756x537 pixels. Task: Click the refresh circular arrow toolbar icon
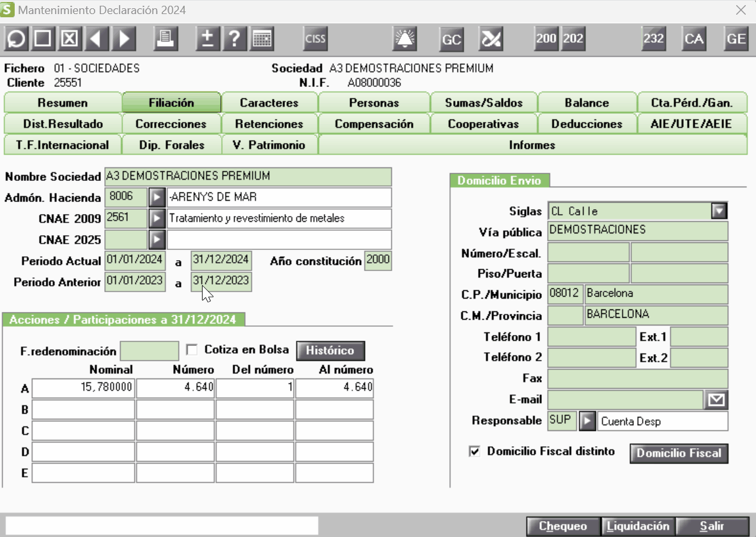pos(17,39)
